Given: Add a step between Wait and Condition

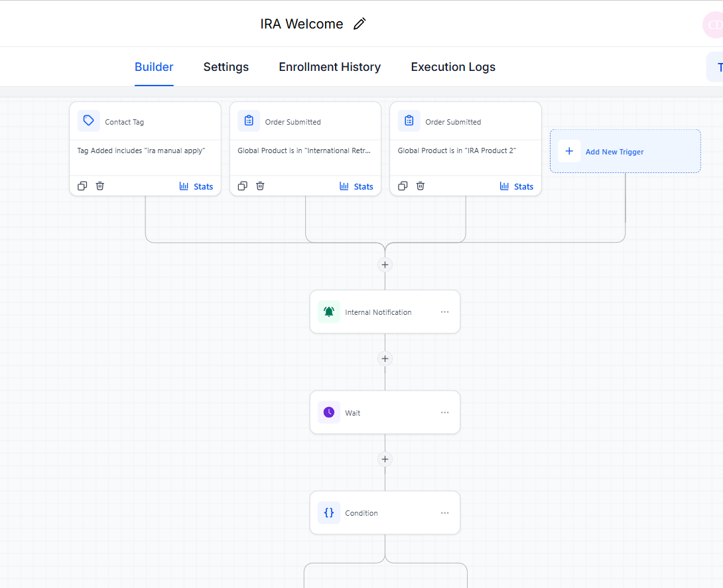Looking at the screenshot, I should click(385, 459).
